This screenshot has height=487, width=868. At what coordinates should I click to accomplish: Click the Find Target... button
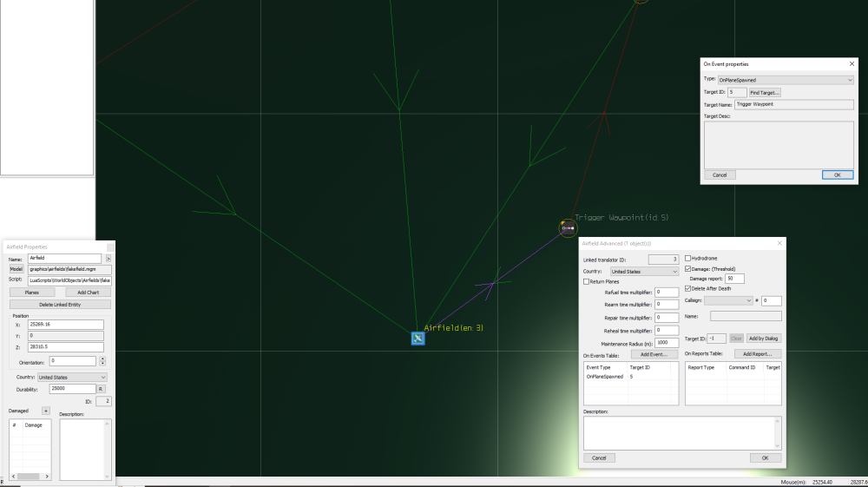click(765, 92)
